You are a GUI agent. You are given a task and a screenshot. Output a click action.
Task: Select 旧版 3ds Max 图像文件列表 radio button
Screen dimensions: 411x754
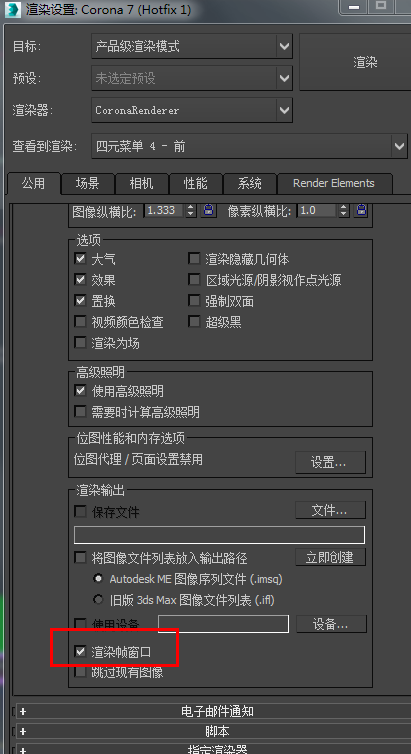point(98,600)
